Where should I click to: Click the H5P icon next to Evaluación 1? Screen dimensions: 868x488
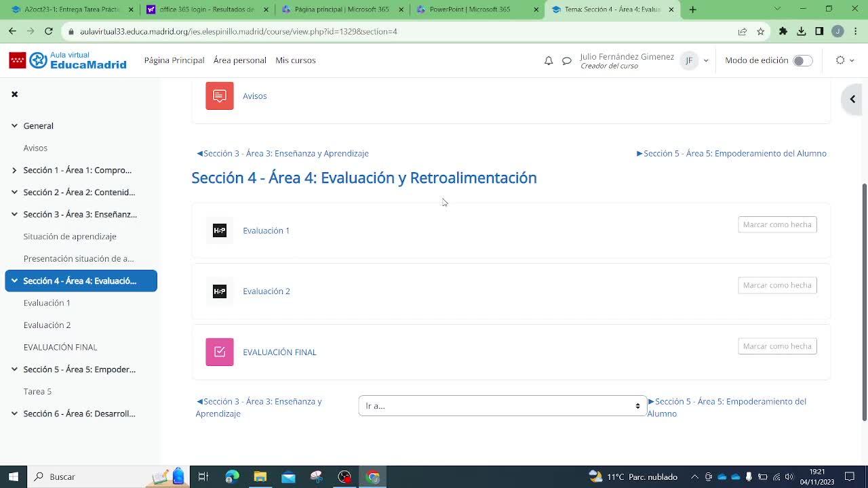[220, 230]
